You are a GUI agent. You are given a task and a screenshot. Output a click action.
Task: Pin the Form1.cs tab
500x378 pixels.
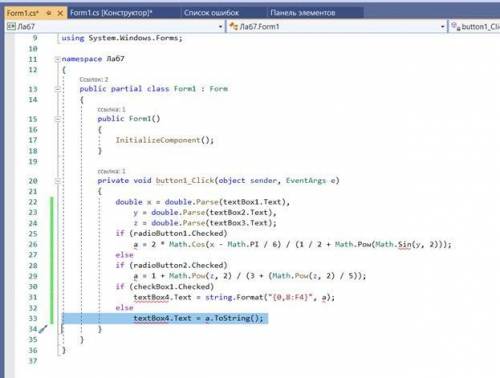(49, 13)
